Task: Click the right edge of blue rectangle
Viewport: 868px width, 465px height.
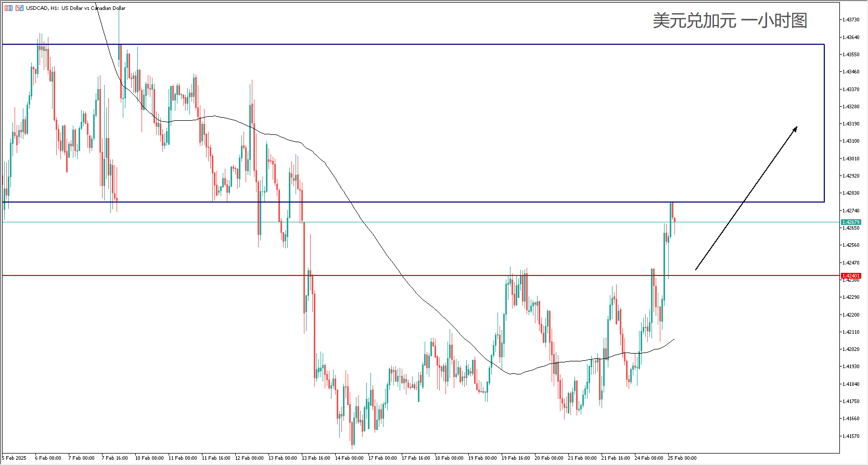Action: (824, 123)
